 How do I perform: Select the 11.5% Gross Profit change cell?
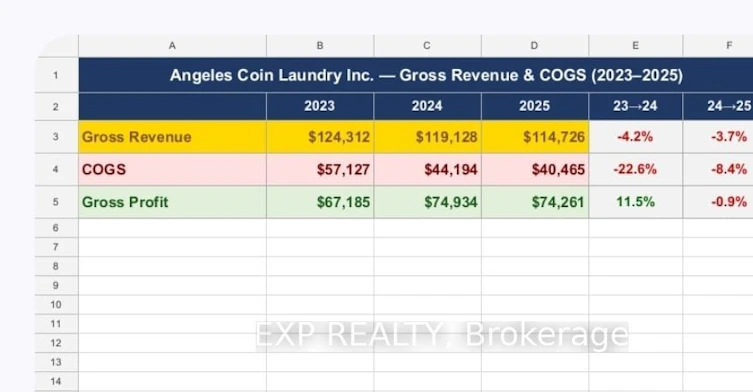coord(635,202)
